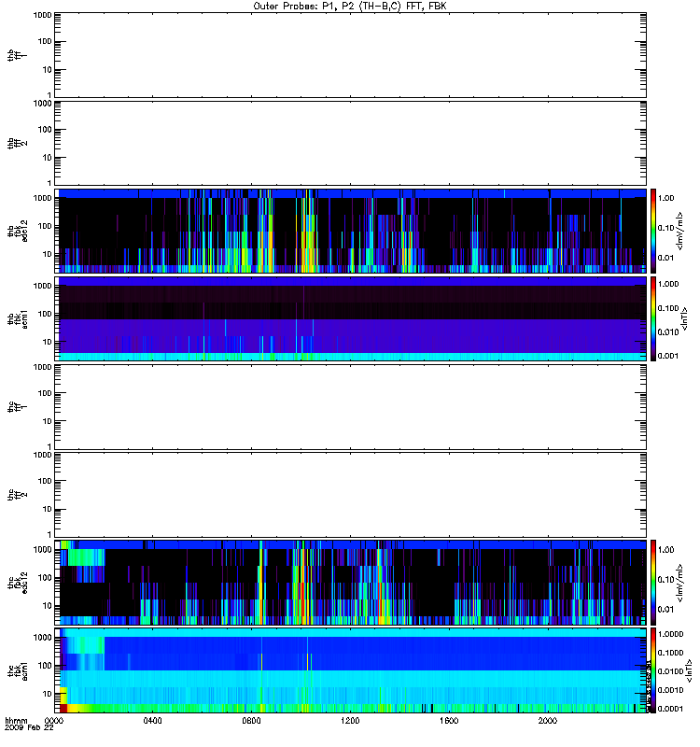Click the 'thc fbk scm1' panel label
The height and width of the screenshot is (747, 700).
click(17, 670)
